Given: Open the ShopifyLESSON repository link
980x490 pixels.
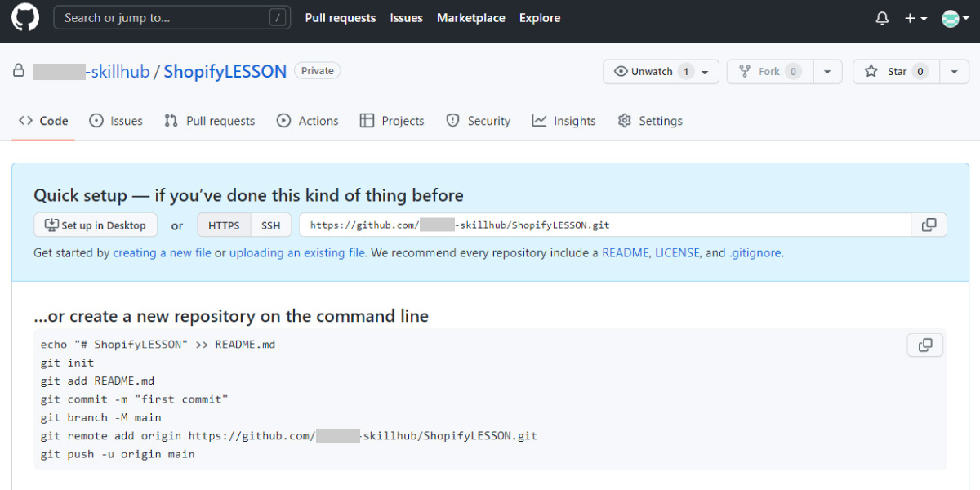Looking at the screenshot, I should coord(225,71).
